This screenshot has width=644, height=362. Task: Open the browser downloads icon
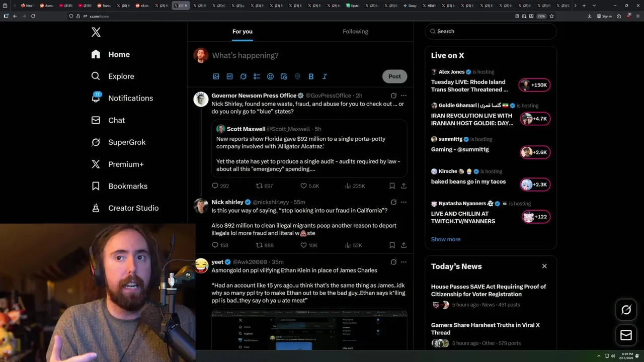(589, 16)
